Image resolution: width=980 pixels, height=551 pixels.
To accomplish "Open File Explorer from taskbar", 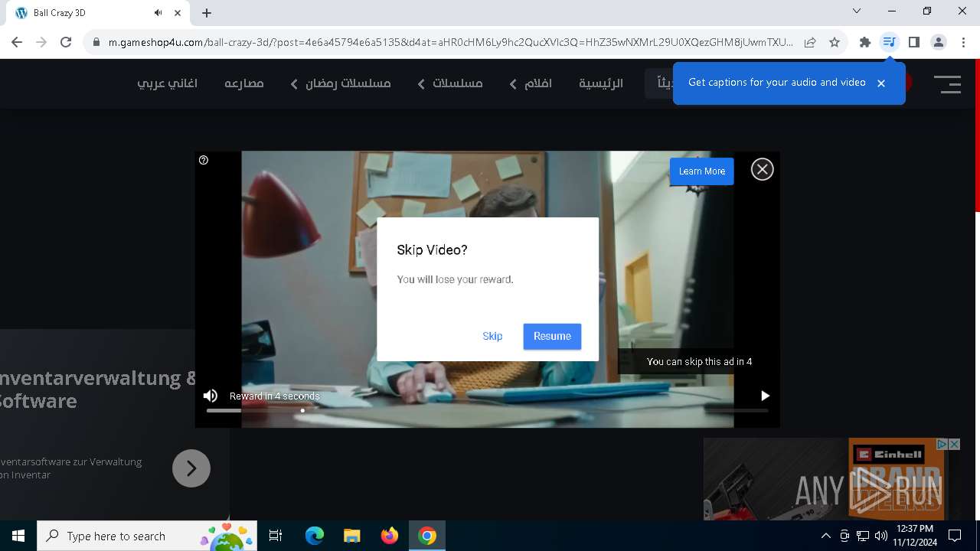I will pos(351,536).
